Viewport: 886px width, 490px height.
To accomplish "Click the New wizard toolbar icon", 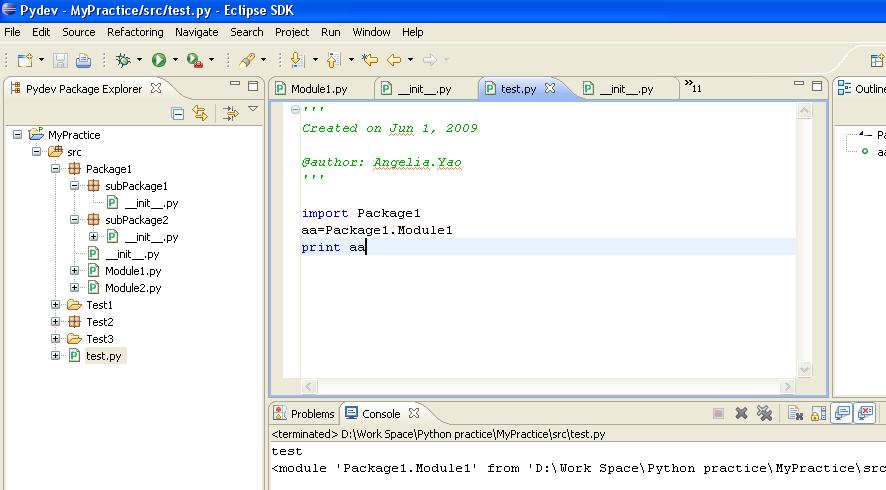I will (x=25, y=60).
